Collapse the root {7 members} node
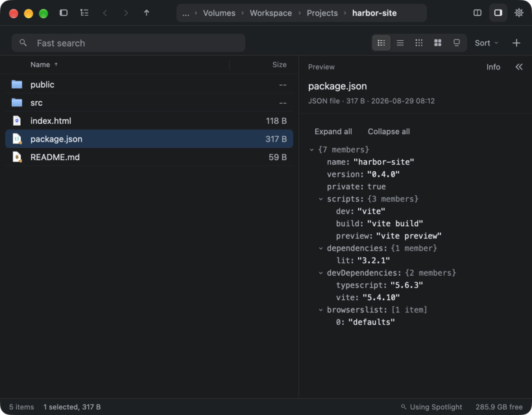This screenshot has width=532, height=415. coord(311,150)
